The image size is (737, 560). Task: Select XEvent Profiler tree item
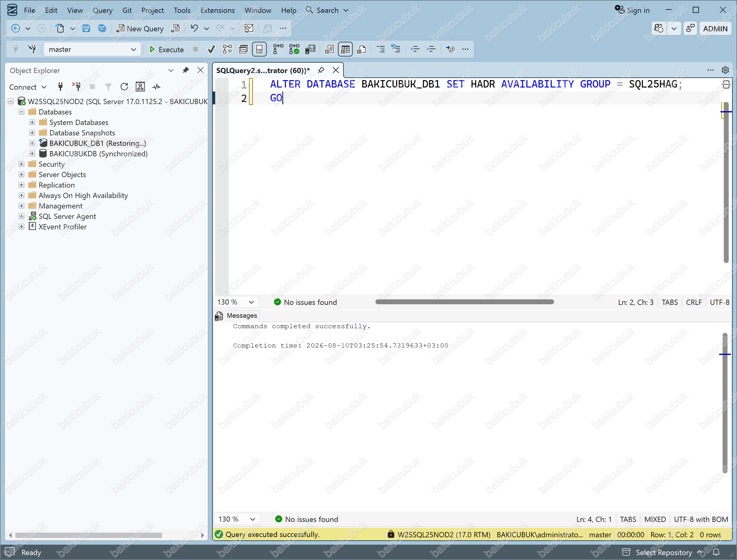[63, 227]
